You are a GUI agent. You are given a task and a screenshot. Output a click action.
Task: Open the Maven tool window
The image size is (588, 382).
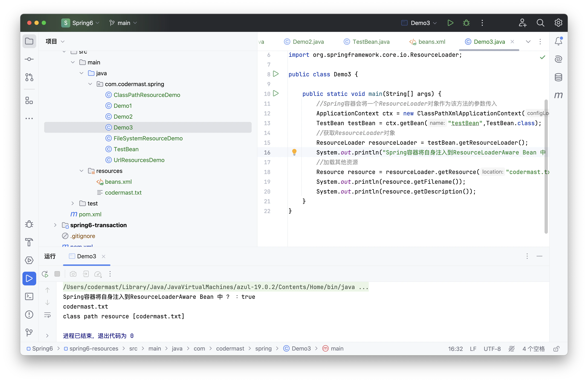click(558, 95)
